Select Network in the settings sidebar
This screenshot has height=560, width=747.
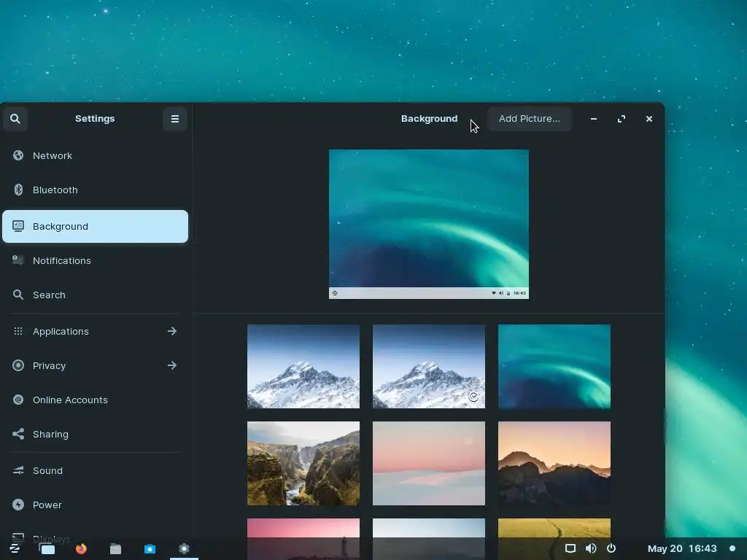(x=96, y=156)
